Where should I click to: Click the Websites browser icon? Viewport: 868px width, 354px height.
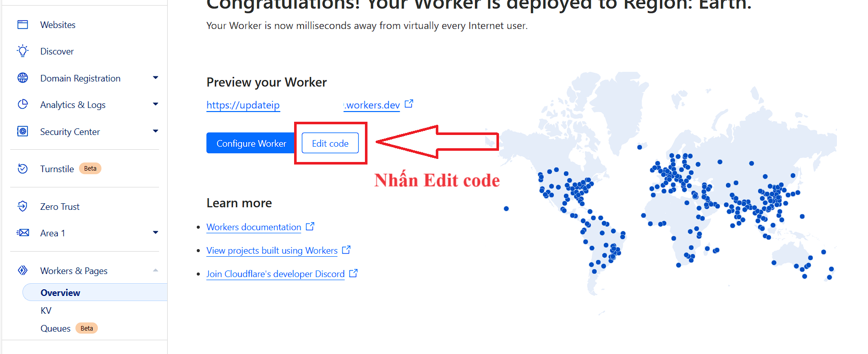tap(23, 25)
